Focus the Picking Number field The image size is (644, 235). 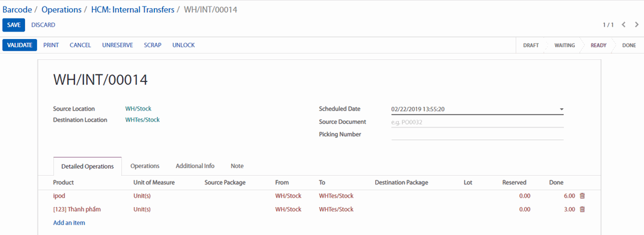pyautogui.click(x=477, y=134)
